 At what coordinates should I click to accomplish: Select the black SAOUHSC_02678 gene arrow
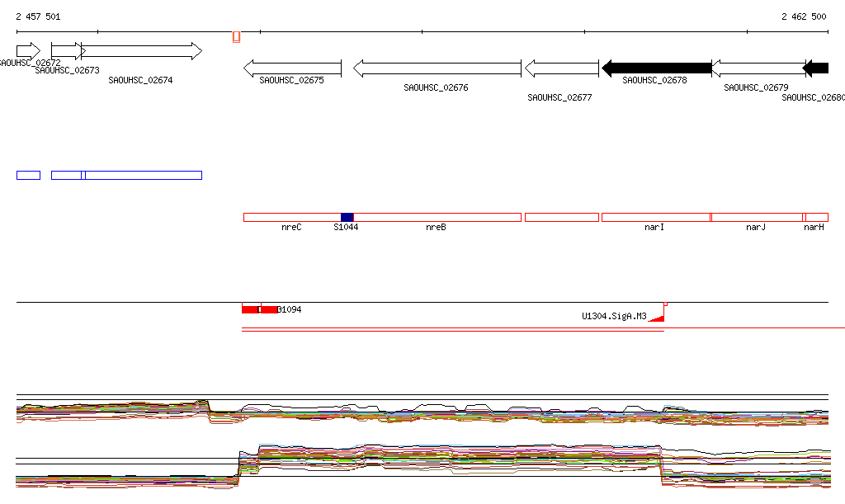pos(657,68)
